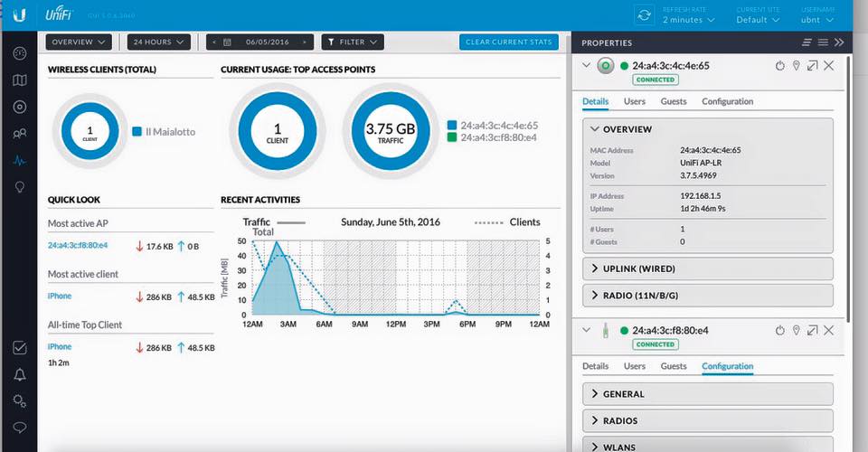Locate device 24:a4:3c:4c:4e:65 via pin icon
This screenshot has width=868, height=452.
[796, 66]
